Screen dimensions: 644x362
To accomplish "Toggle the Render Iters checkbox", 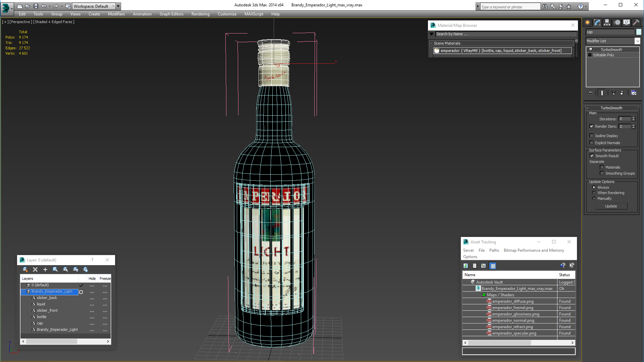I will click(x=592, y=126).
